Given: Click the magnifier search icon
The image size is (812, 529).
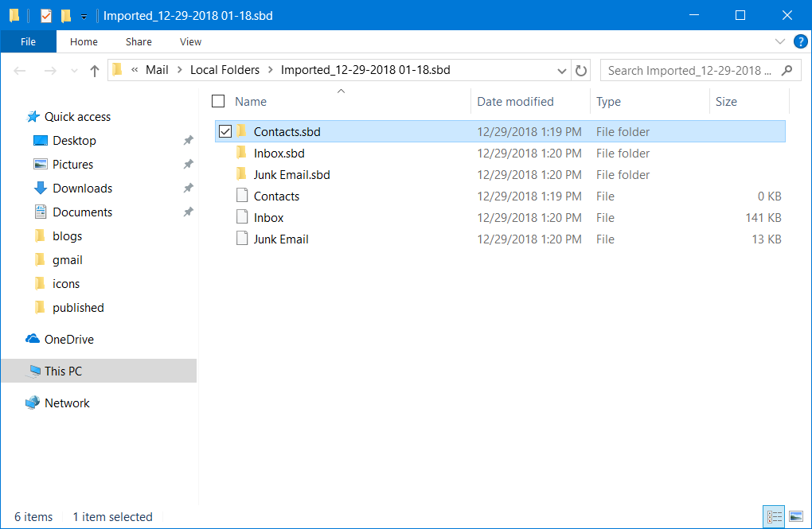Looking at the screenshot, I should [x=787, y=70].
